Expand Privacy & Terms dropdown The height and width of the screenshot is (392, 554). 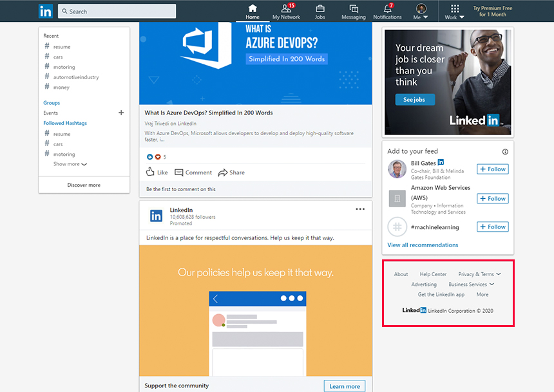coord(479,274)
